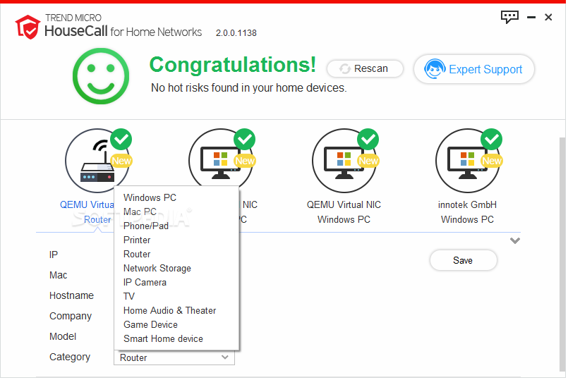Click the Model field label
This screenshot has height=392, width=580.
(63, 336)
